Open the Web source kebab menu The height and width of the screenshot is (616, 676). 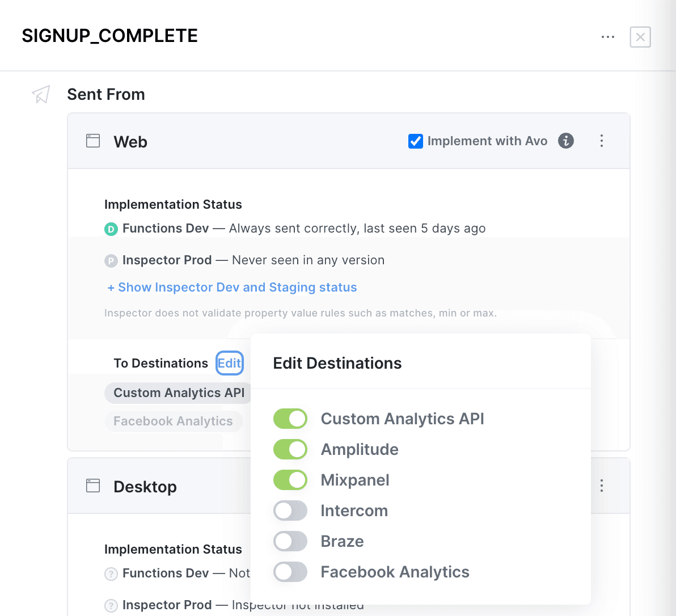[x=601, y=141]
